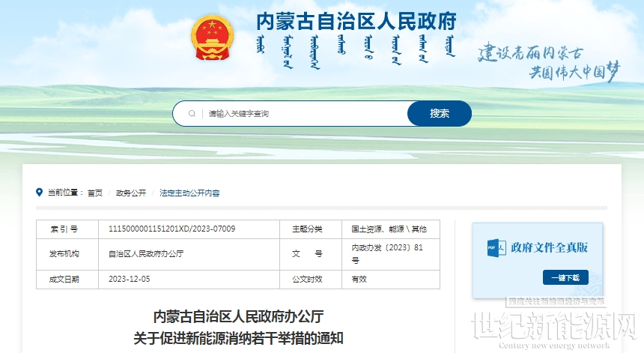Click the 政府文件全真版 heading
Image resolution: width=644 pixels, height=353 pixels.
[x=550, y=248]
